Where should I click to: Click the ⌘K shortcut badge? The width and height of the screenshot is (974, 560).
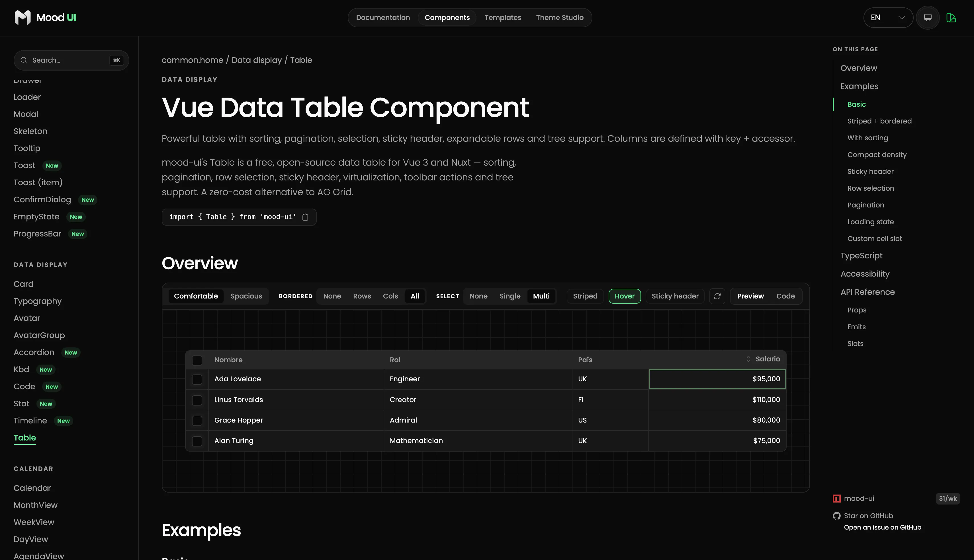coord(116,60)
